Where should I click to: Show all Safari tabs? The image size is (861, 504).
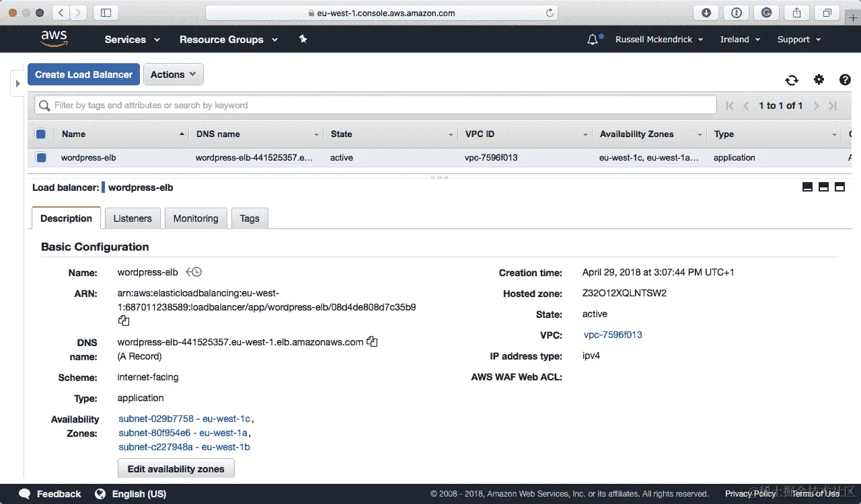click(827, 13)
